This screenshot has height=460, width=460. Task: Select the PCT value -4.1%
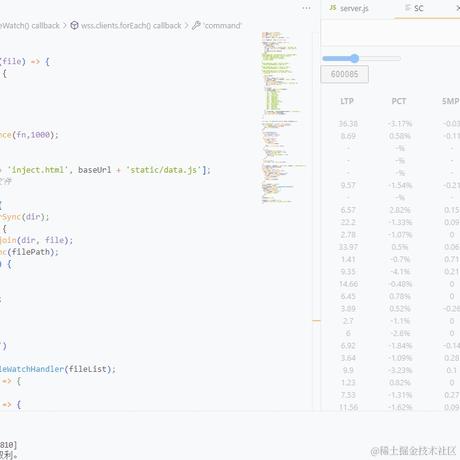(x=400, y=272)
